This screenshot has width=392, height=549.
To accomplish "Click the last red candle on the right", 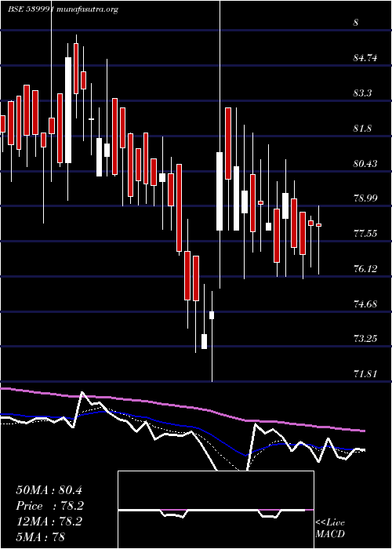I will [x=319, y=225].
